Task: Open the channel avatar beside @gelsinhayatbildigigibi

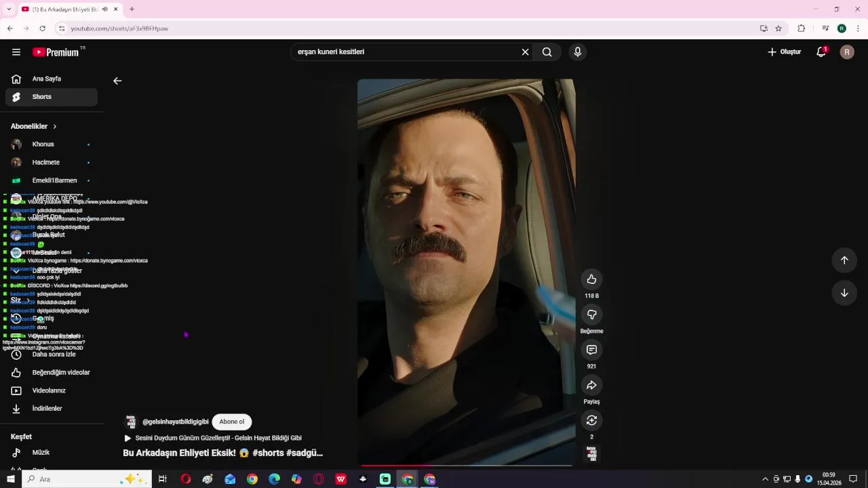Action: pos(131,422)
